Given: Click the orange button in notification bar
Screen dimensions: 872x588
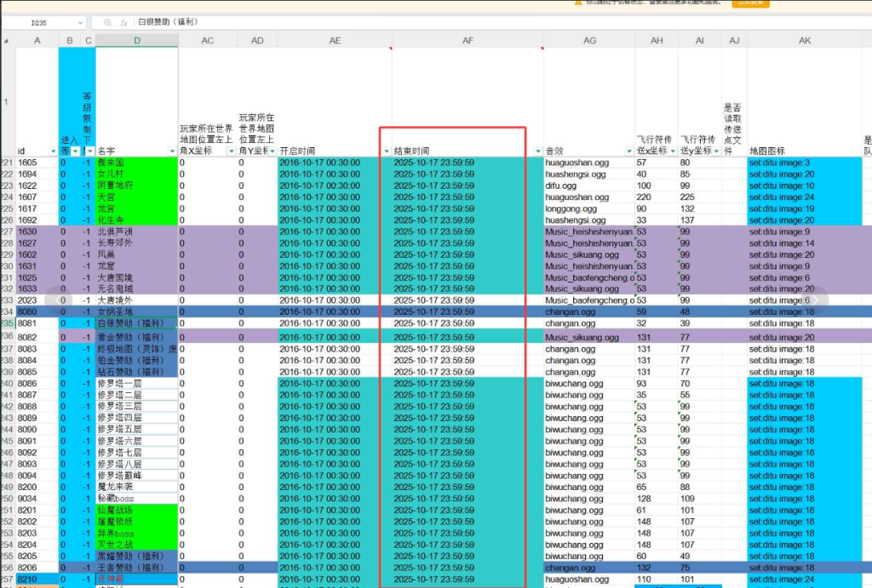Looking at the screenshot, I should tap(752, 3).
